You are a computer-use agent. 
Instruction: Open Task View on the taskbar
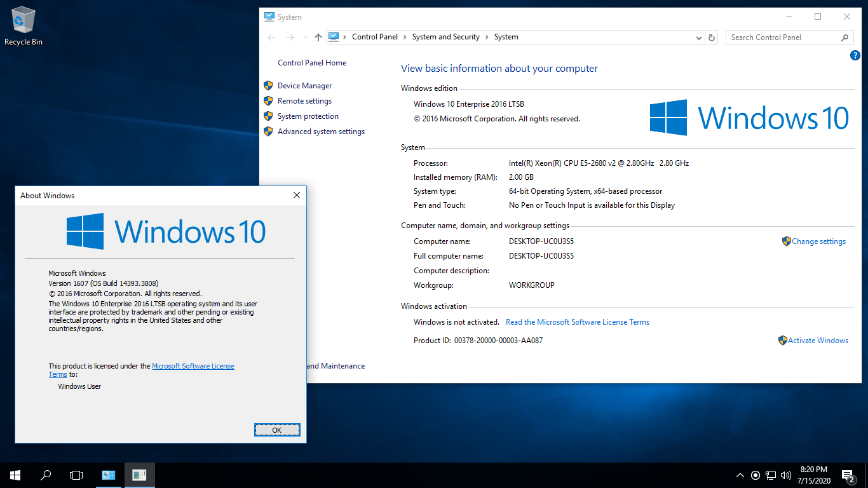76,475
